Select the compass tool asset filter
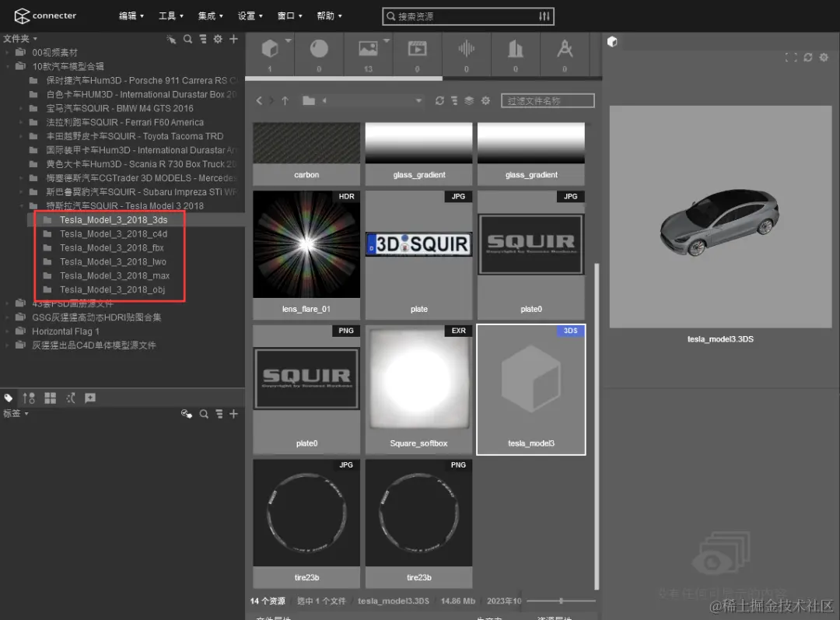This screenshot has width=840, height=620. click(565, 49)
